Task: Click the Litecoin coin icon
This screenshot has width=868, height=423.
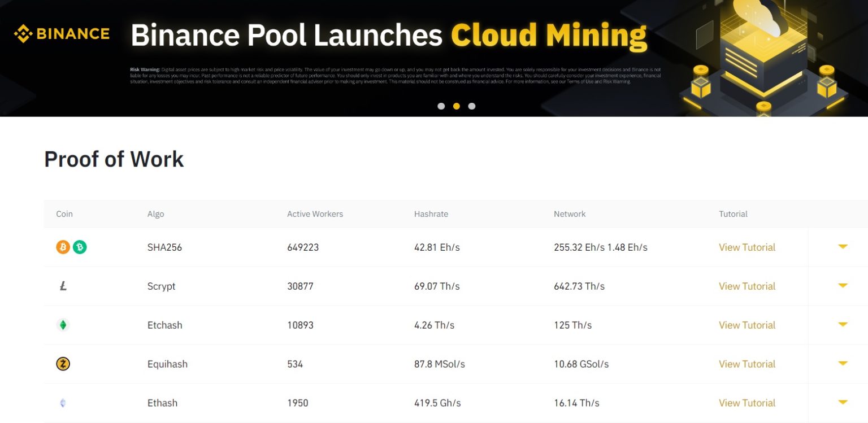Action: click(x=63, y=286)
